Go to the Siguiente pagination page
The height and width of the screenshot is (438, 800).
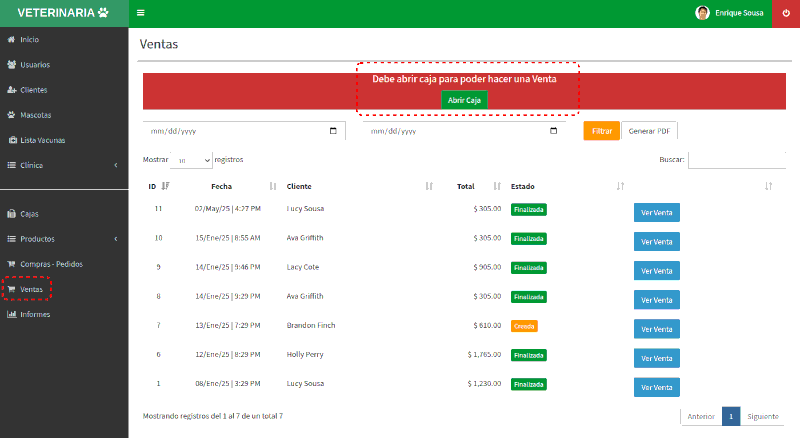click(x=762, y=417)
